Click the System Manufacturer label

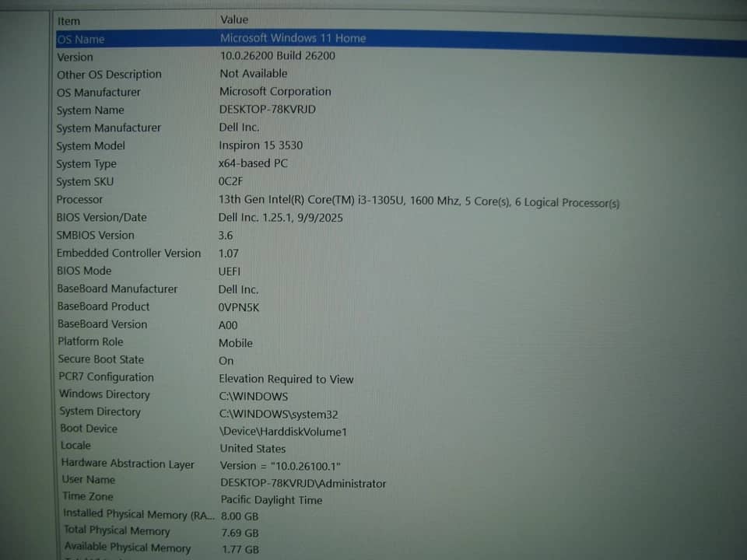tap(109, 128)
